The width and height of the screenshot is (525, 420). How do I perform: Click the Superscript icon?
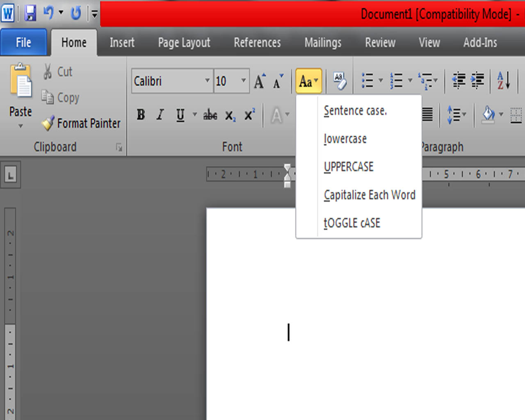[x=248, y=115]
